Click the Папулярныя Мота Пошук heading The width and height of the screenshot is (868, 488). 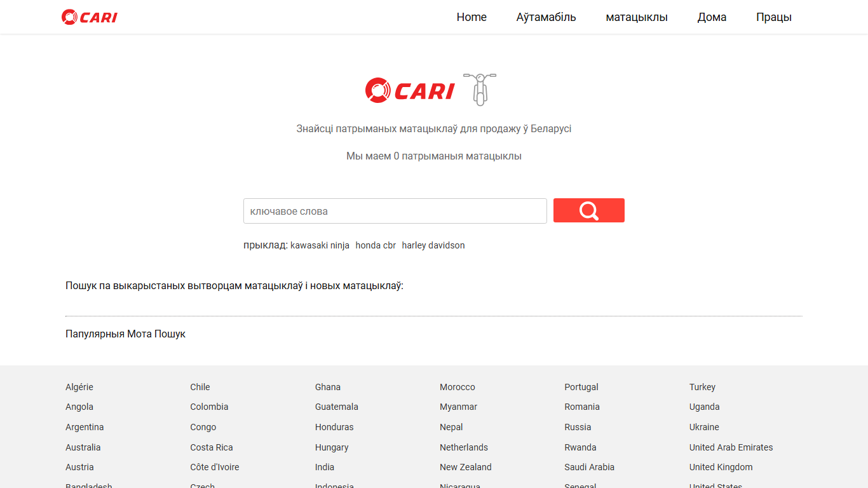coord(125,334)
